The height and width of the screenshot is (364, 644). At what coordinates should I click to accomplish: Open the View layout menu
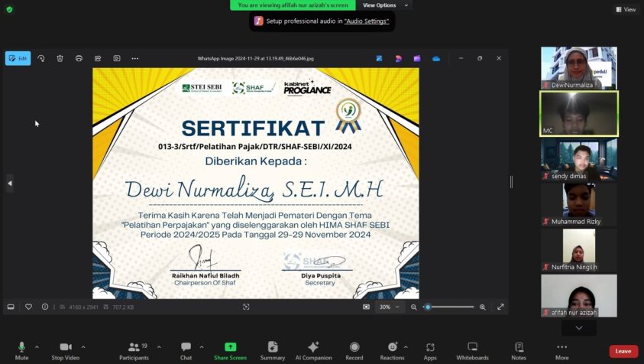(626, 9)
